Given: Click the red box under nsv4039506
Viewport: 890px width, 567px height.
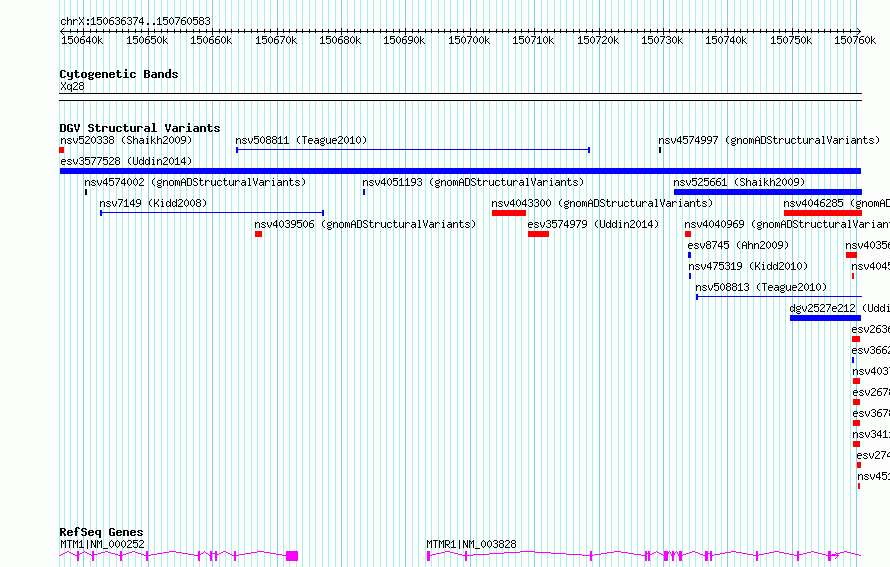Looking at the screenshot, I should [x=258, y=234].
